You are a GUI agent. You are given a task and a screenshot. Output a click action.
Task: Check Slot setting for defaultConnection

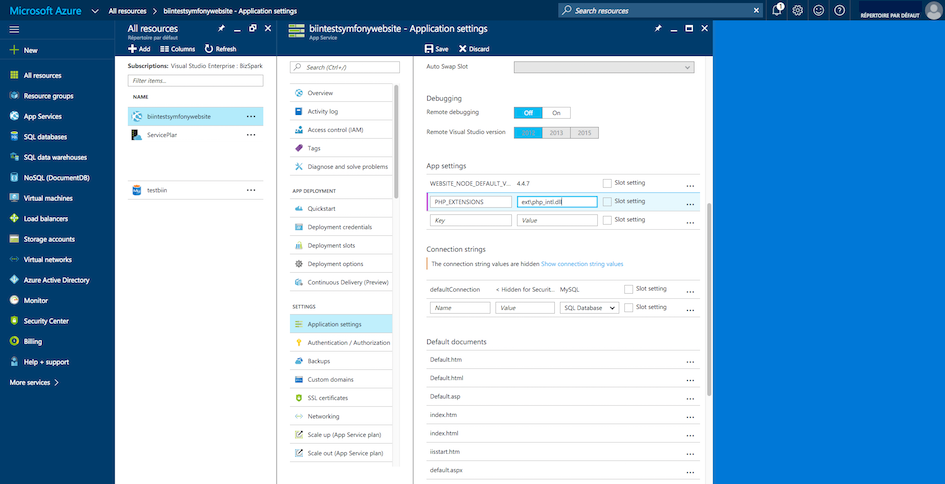click(x=629, y=289)
